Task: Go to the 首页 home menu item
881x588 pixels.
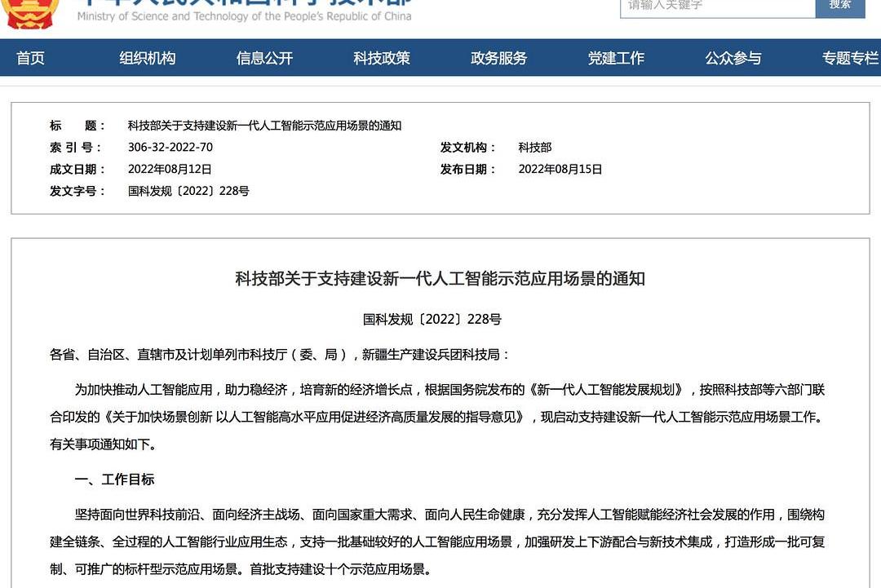Action: (31, 59)
